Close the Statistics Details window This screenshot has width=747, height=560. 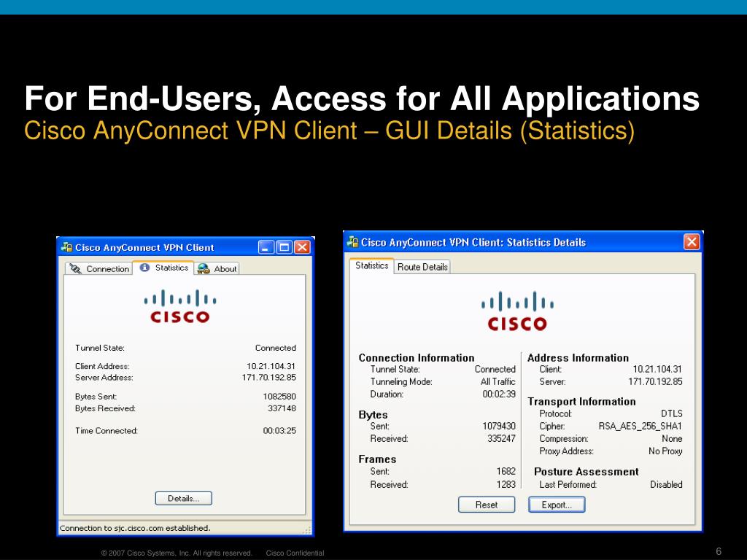[x=692, y=242]
